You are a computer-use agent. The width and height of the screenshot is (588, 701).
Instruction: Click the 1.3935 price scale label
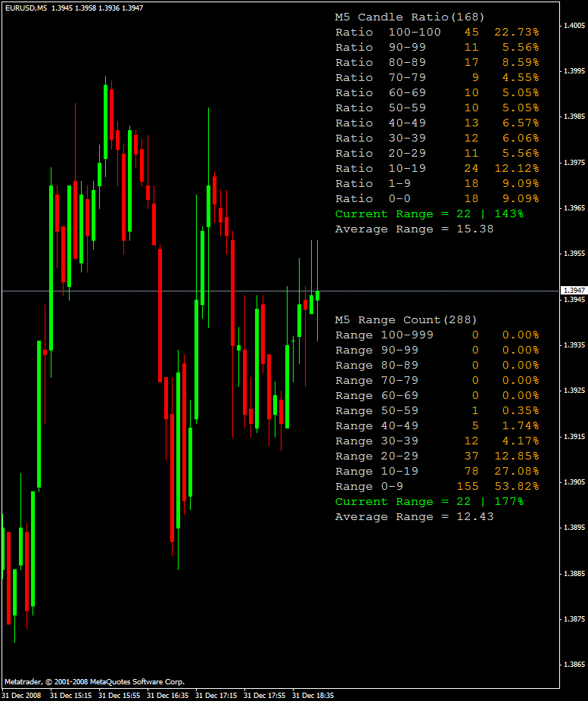574,345
